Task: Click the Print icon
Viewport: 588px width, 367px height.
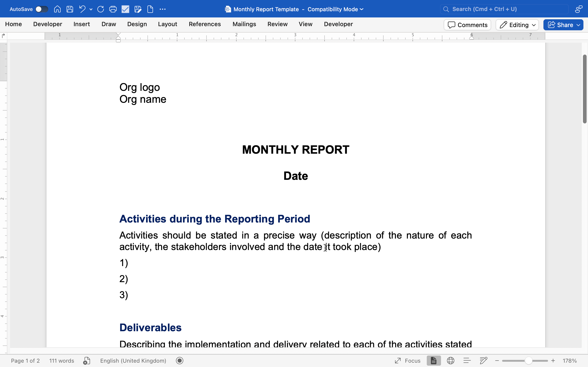Action: (x=113, y=9)
